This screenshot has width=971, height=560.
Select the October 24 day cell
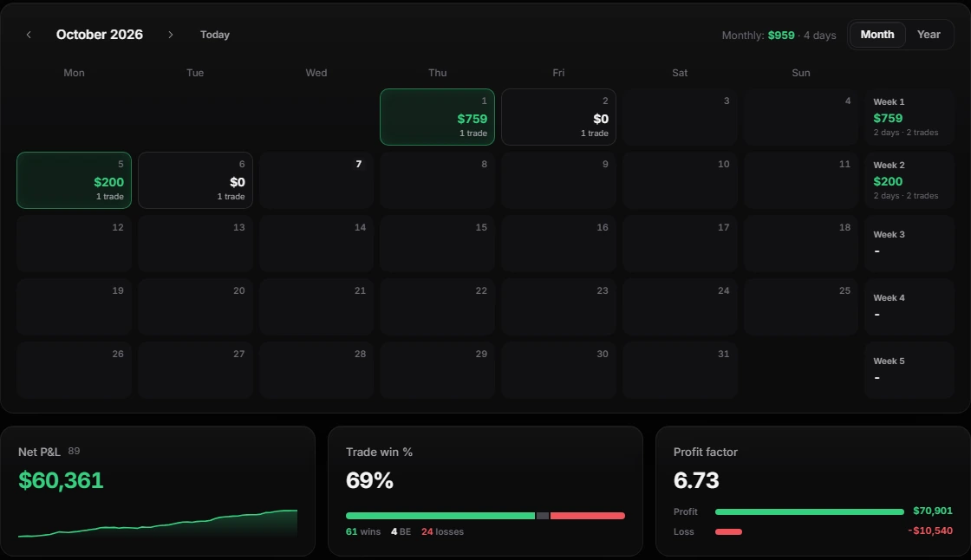click(680, 307)
